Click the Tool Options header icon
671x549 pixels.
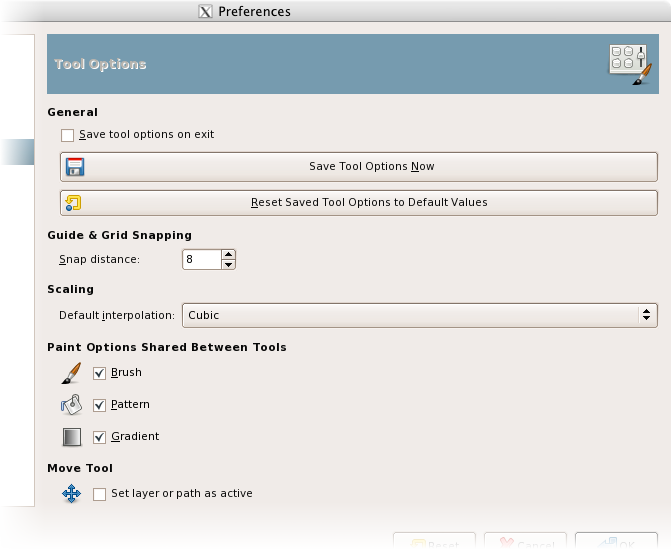[x=629, y=65]
